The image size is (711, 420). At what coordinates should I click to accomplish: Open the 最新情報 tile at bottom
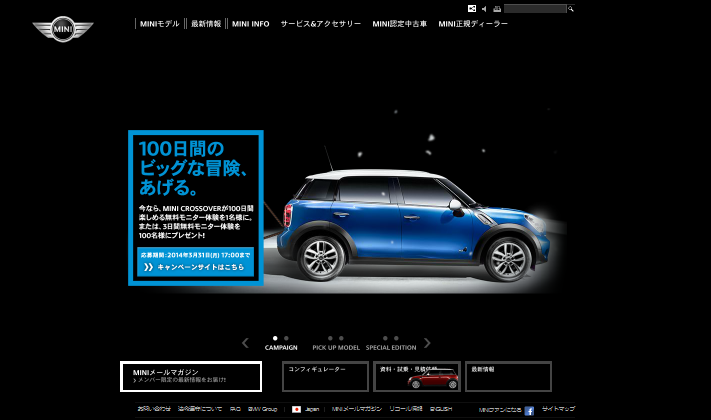click(x=508, y=376)
